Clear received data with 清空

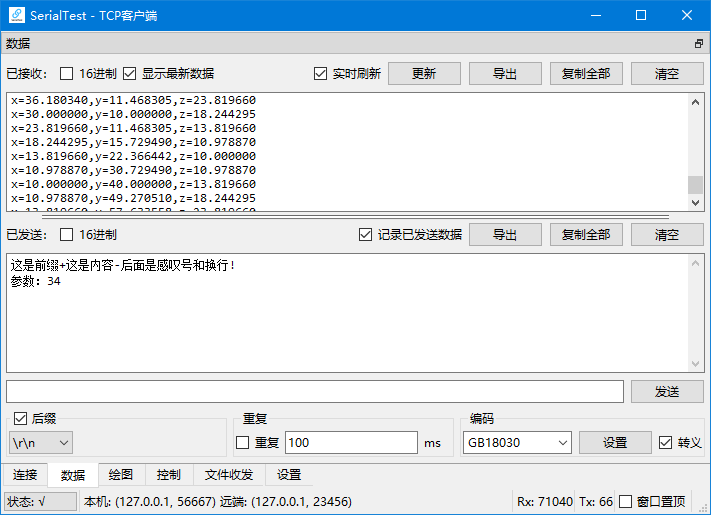pyautogui.click(x=667, y=73)
